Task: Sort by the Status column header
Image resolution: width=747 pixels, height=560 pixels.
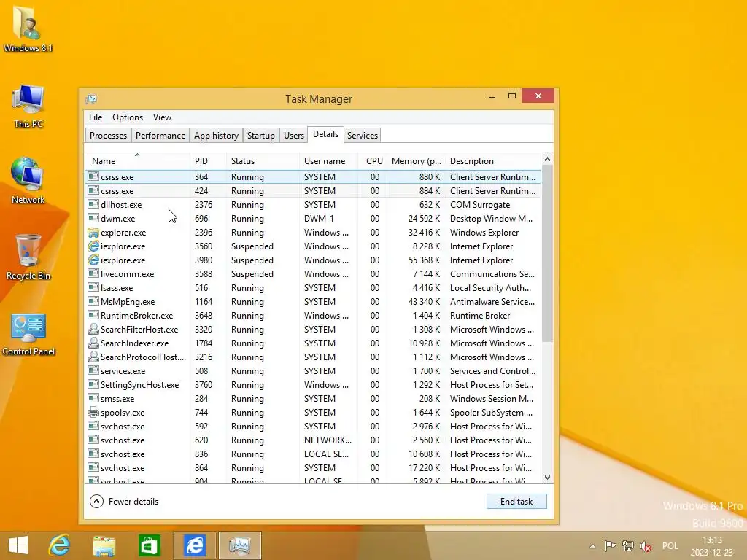Action: pos(263,161)
